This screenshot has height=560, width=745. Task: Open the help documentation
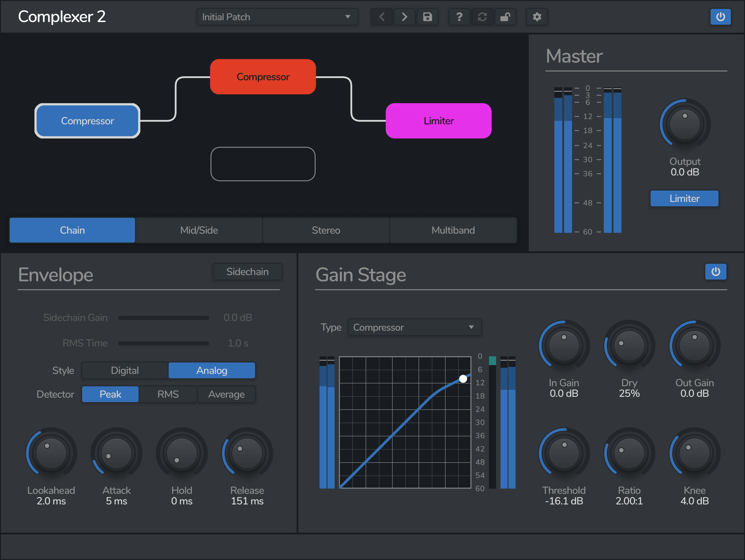pyautogui.click(x=459, y=17)
